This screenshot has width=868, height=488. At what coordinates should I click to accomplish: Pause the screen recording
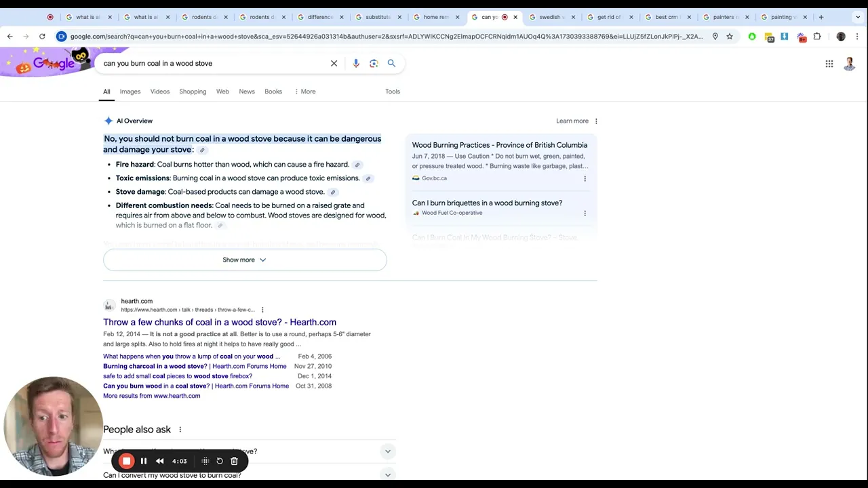(x=144, y=461)
